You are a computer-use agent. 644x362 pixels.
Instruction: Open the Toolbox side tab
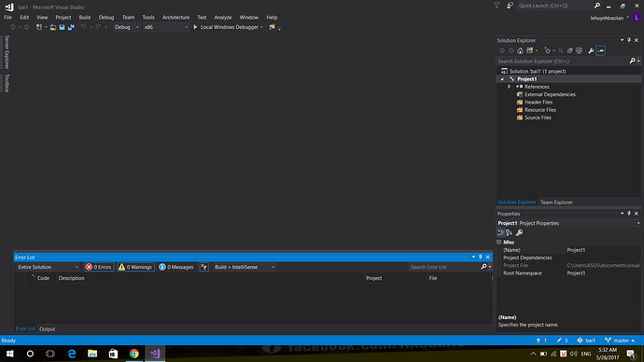coord(7,83)
